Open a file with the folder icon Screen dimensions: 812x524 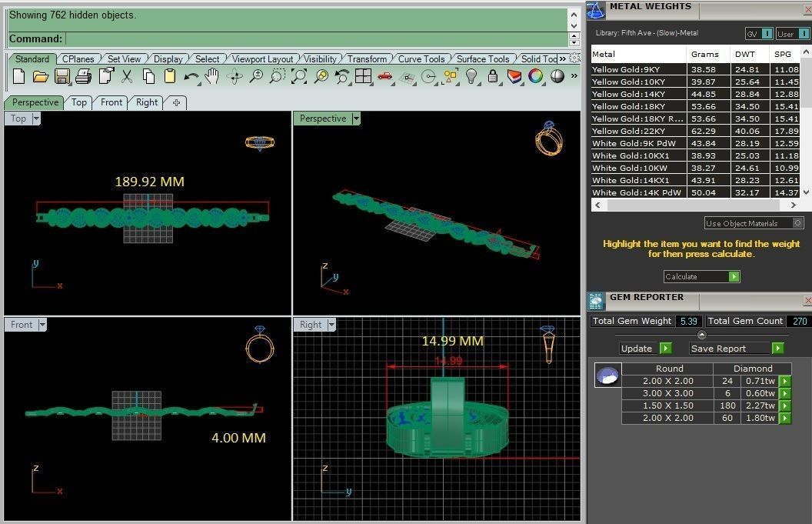41,77
